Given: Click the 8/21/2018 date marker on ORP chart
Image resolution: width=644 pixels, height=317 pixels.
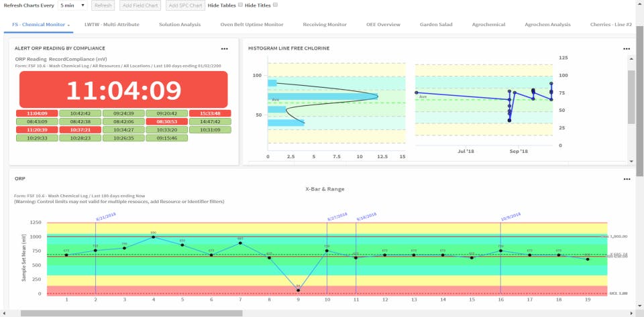Looking at the screenshot, I should click(106, 216).
